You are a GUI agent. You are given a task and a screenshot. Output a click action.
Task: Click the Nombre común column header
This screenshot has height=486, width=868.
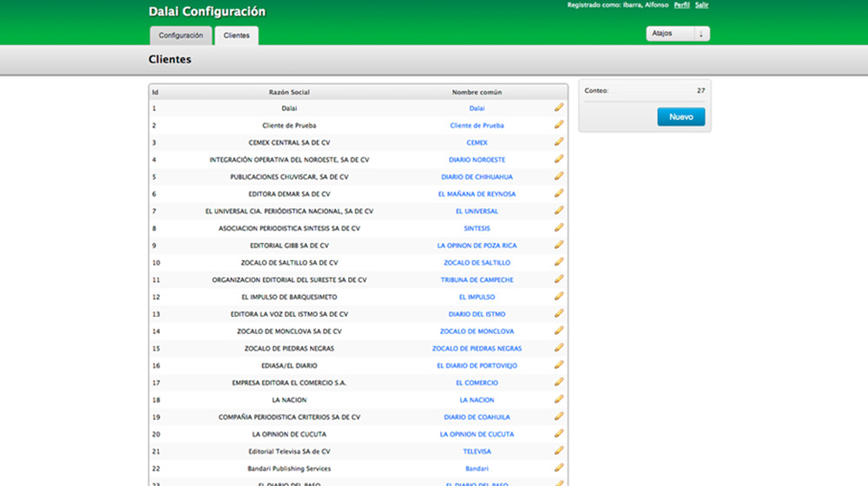[x=477, y=92]
